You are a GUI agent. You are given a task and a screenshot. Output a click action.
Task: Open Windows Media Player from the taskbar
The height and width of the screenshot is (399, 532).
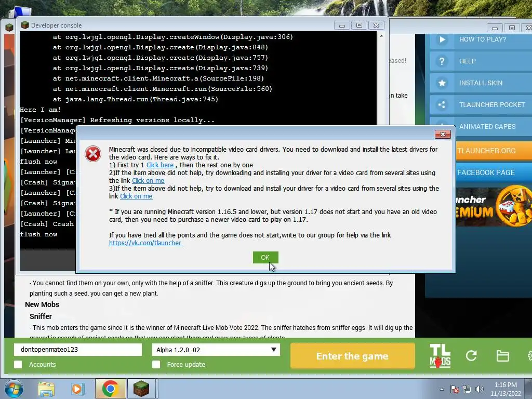point(77,389)
